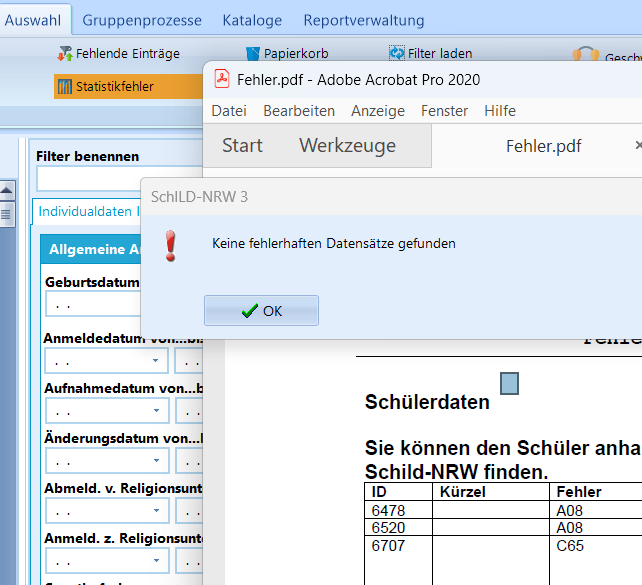This screenshot has width=642, height=585.
Task: Expand the Änderungsdatum from-date dropdown
Action: pyautogui.click(x=156, y=461)
